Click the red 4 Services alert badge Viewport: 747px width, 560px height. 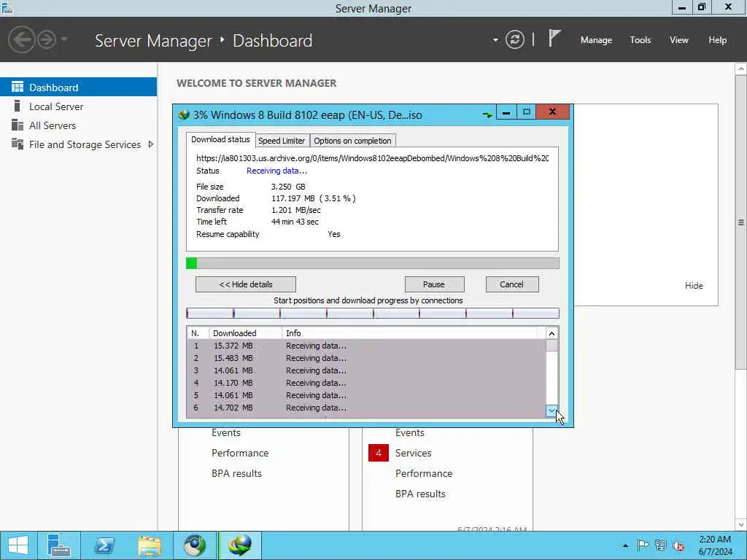tap(379, 453)
